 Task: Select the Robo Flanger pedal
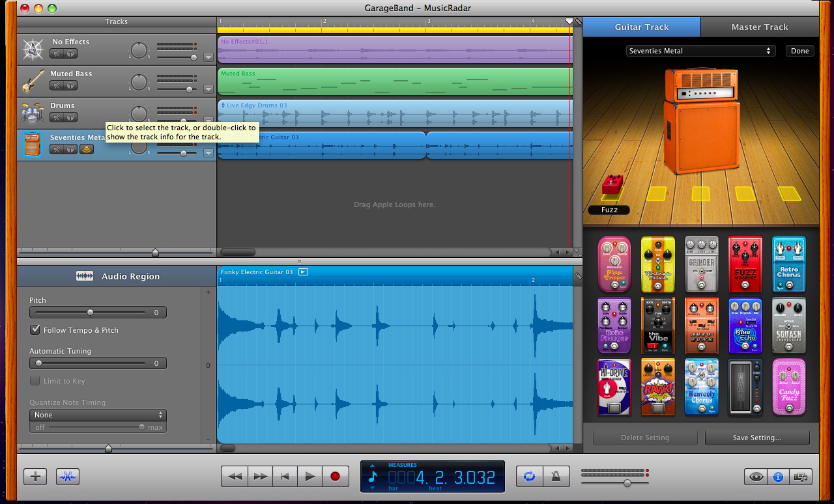click(x=614, y=326)
